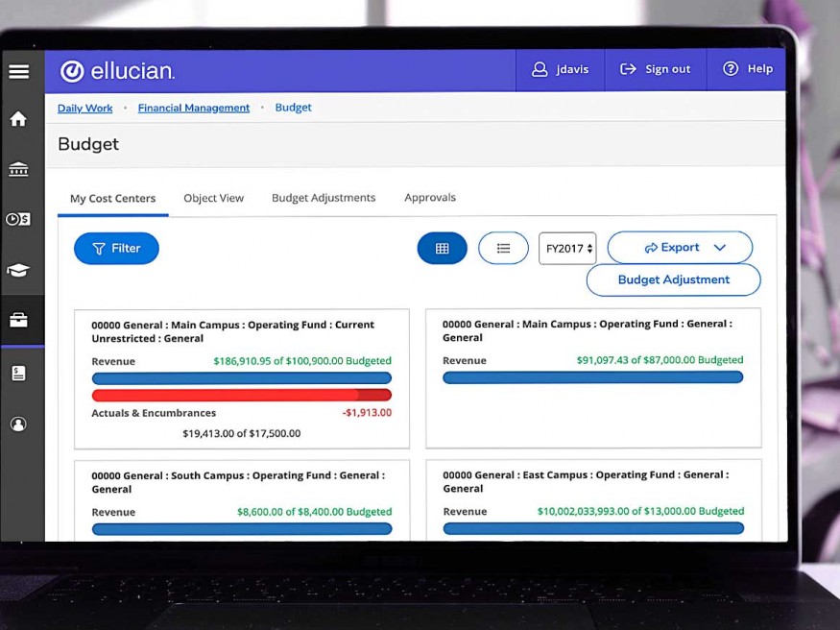Switch to grid view layout

click(x=442, y=248)
